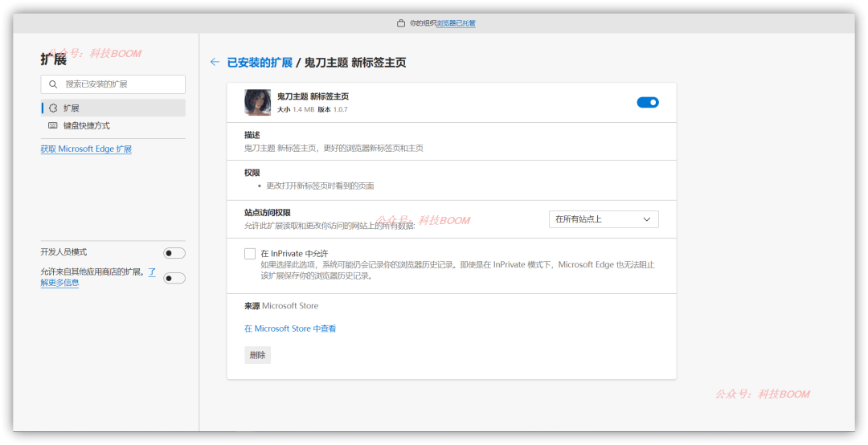Screen dimensions: 868x445
Task: Click the briefcase icon in the managed banner
Action: pos(401,23)
